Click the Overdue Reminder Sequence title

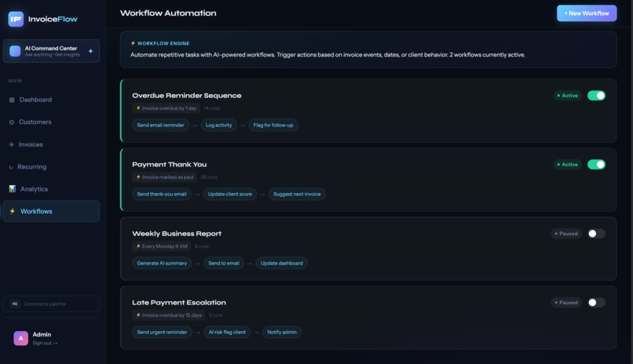click(x=186, y=96)
